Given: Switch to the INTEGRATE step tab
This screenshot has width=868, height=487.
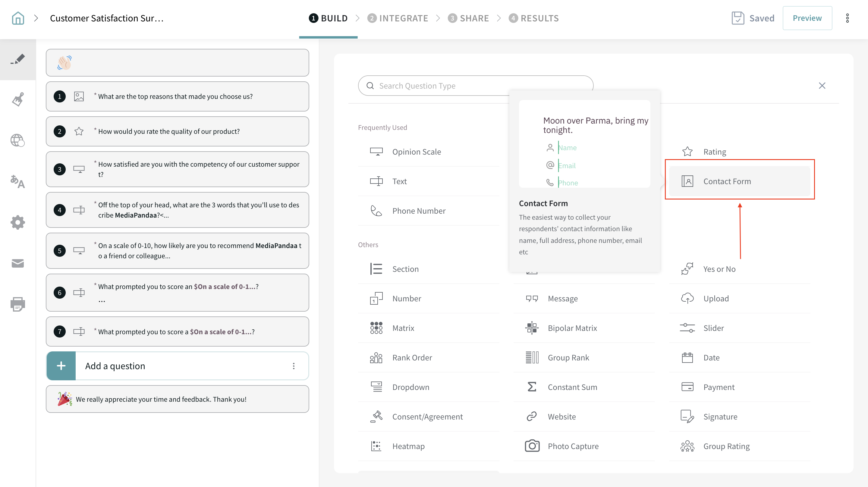Looking at the screenshot, I should [x=398, y=18].
